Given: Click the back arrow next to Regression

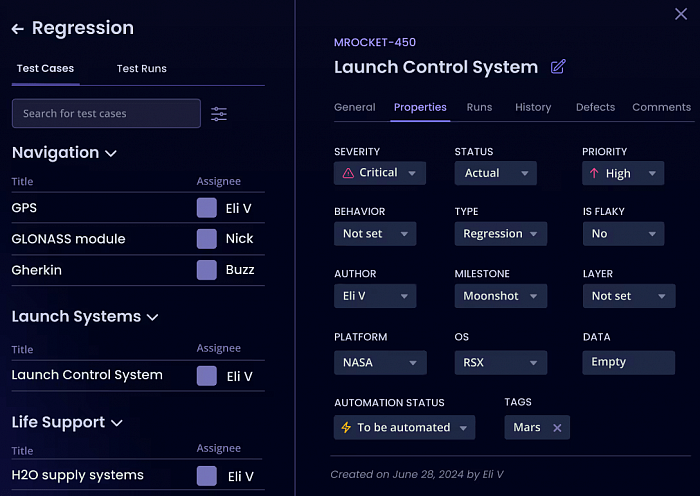Looking at the screenshot, I should (x=17, y=29).
